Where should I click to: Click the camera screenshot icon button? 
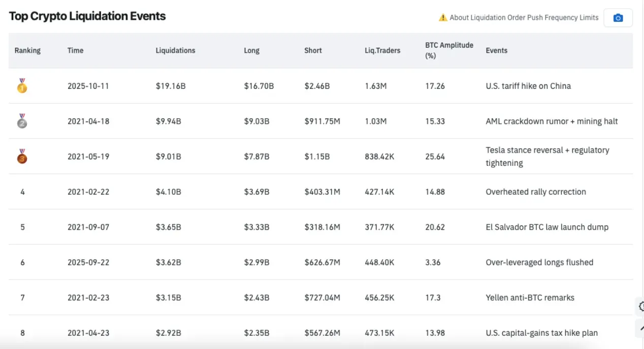click(x=618, y=18)
